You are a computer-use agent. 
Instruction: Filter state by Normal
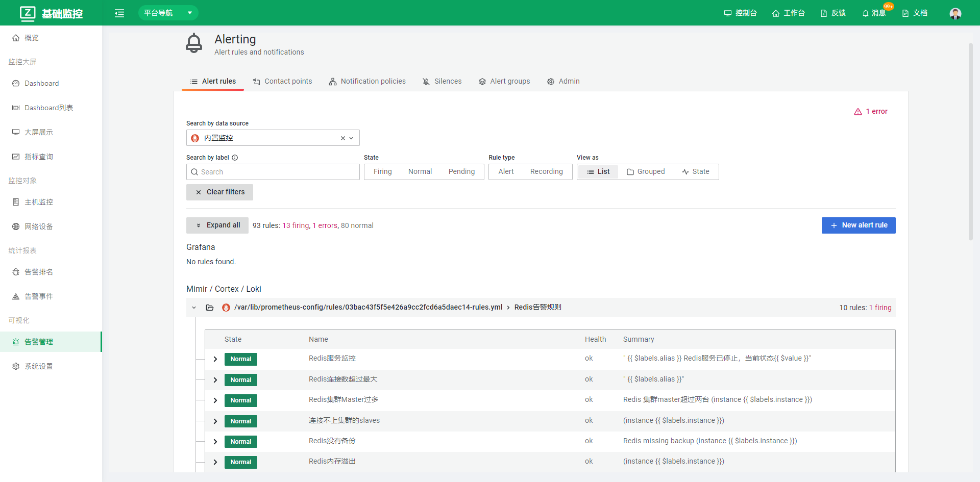coord(420,172)
